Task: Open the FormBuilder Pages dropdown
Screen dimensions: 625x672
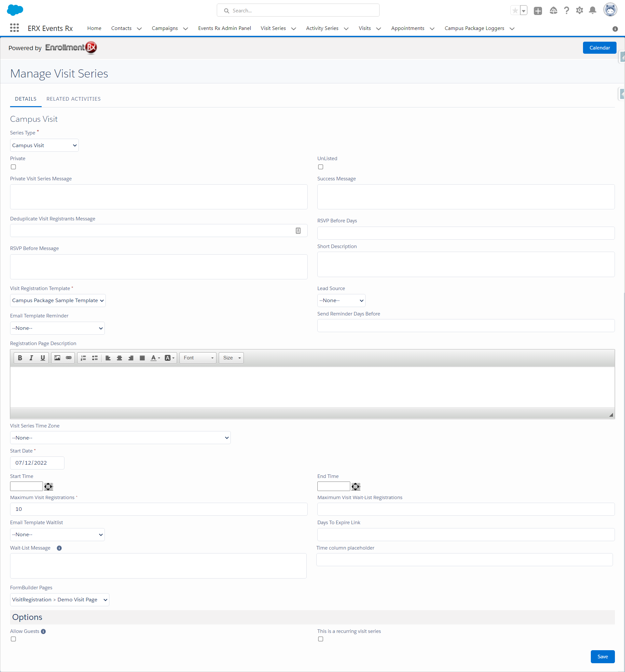Action: [x=60, y=599]
